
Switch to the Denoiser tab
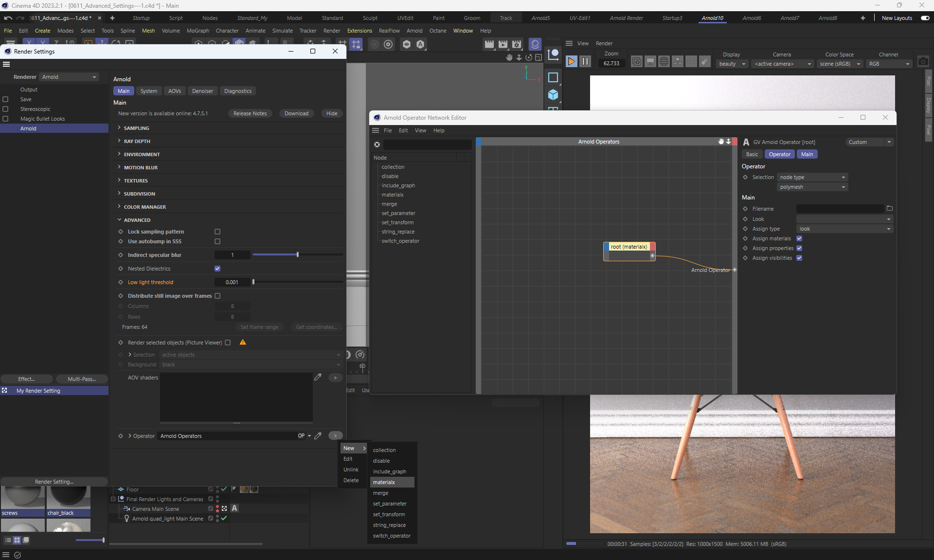202,91
